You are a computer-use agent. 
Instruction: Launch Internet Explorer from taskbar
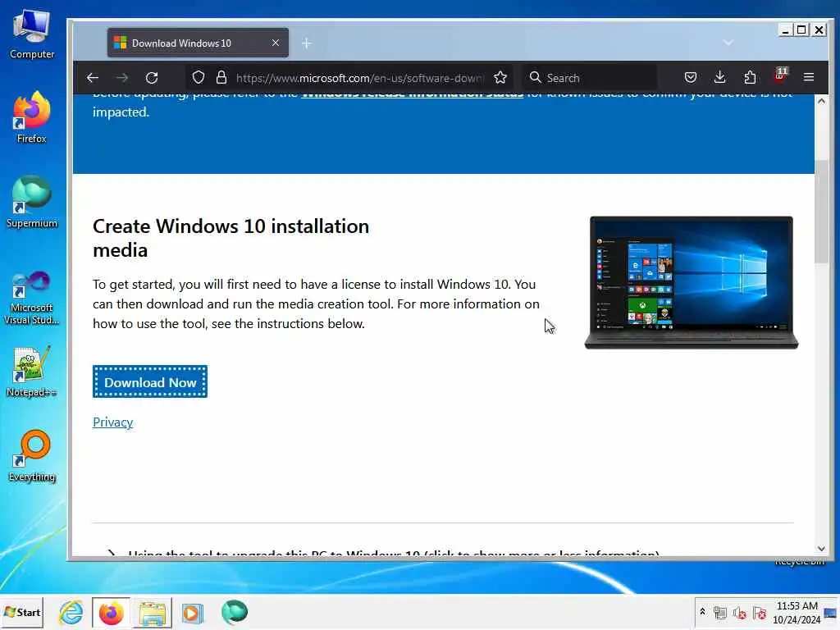click(x=71, y=612)
